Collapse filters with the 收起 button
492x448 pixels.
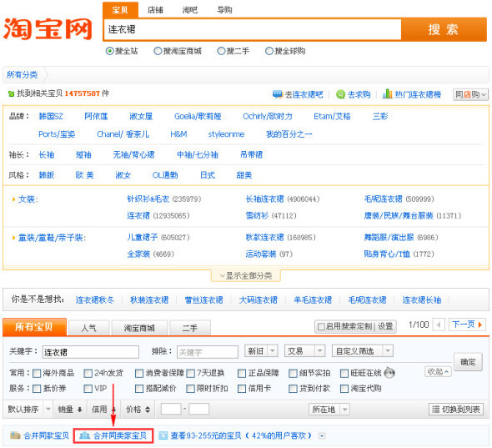click(x=438, y=372)
